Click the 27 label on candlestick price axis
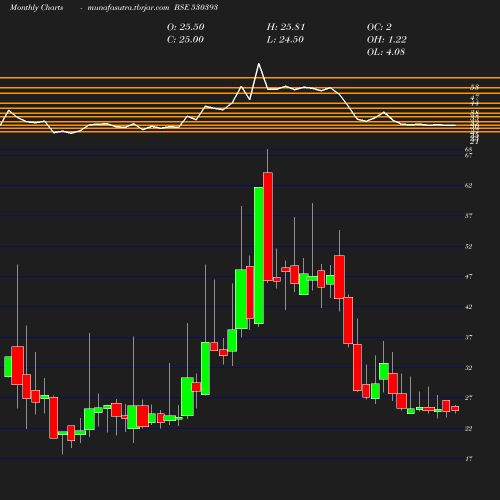The height and width of the screenshot is (500, 500). [468, 398]
